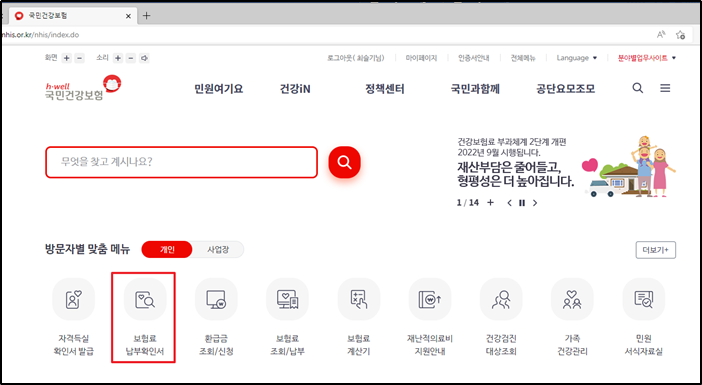The height and width of the screenshot is (385, 702).
Task: Open the 공단요모조모 menu
Action: tap(566, 89)
